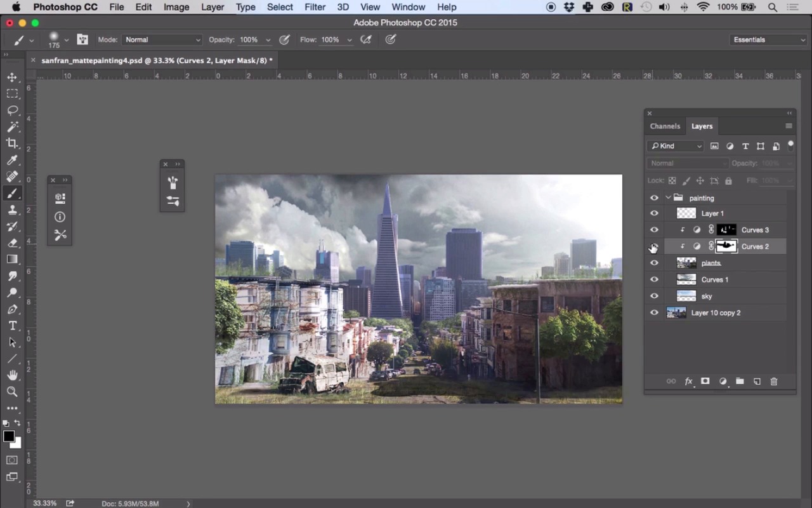
Task: Select the Pen tool
Action: point(12,309)
